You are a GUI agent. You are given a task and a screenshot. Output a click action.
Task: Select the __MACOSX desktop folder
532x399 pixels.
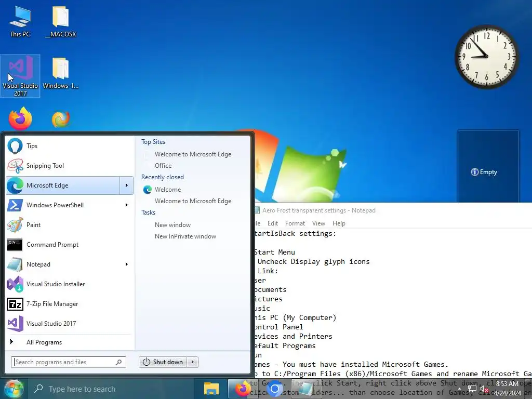click(61, 22)
